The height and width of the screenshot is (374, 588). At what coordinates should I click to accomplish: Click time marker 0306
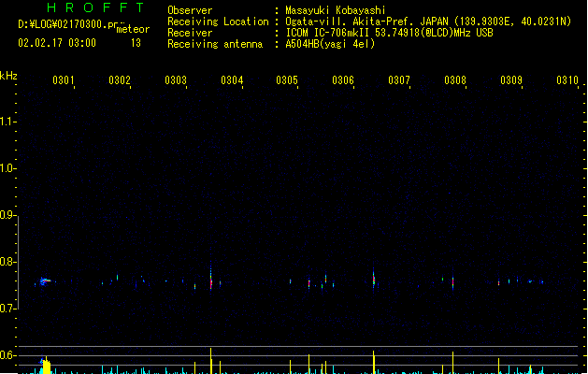[x=343, y=80]
